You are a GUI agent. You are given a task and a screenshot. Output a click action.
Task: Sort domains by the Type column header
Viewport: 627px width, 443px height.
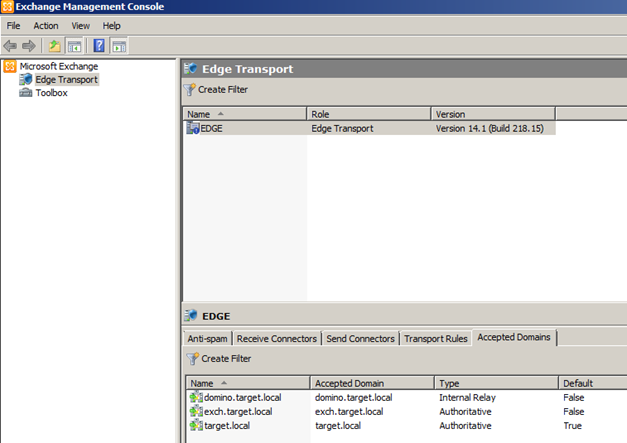coord(496,383)
